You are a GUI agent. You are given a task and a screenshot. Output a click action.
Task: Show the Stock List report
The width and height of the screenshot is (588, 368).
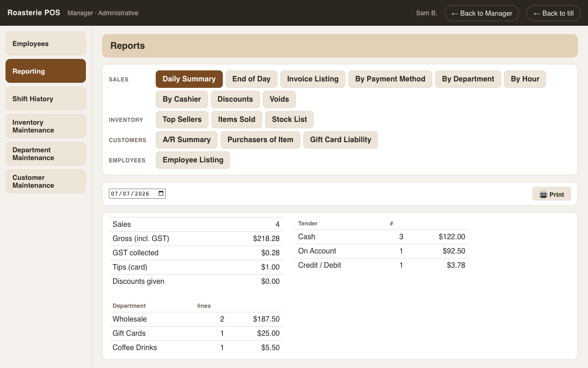289,120
